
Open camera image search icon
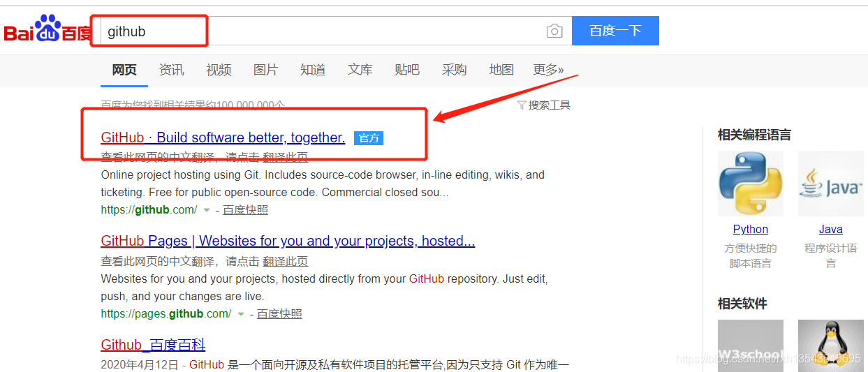554,31
